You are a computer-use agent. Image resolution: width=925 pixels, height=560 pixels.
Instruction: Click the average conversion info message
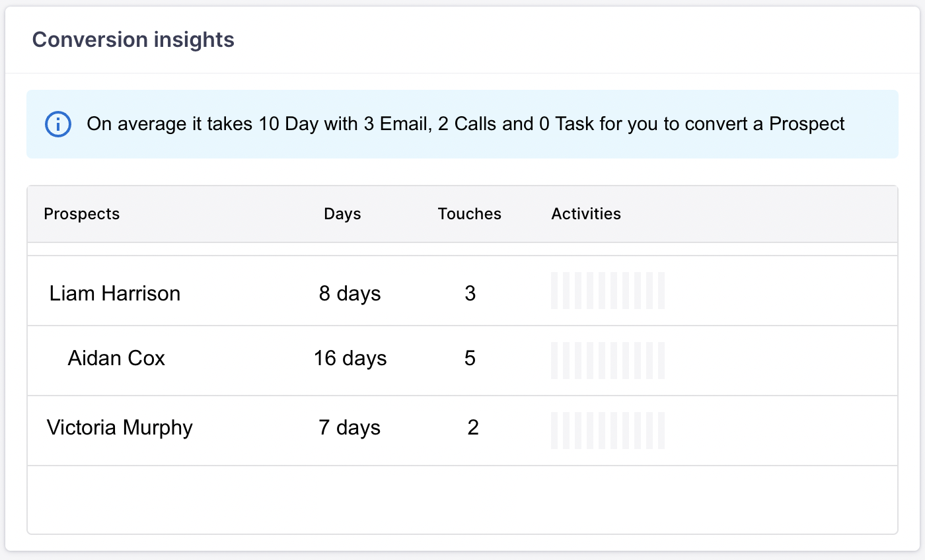pos(465,124)
